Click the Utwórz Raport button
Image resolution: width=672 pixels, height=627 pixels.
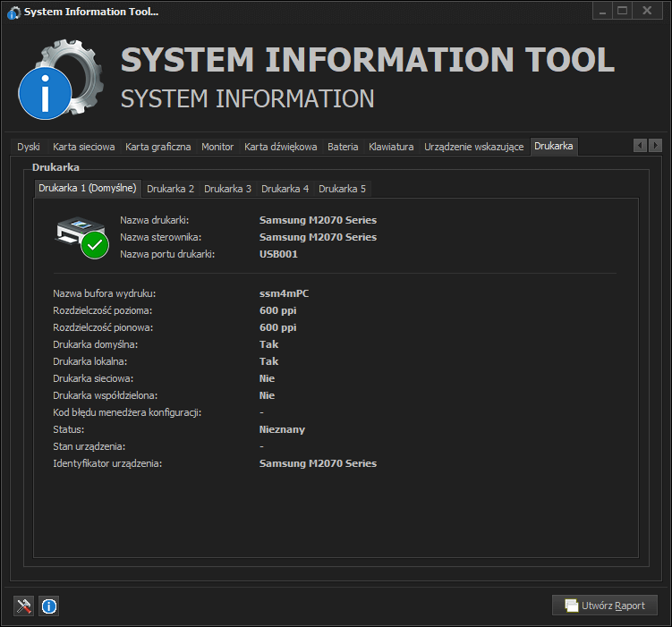coord(605,606)
